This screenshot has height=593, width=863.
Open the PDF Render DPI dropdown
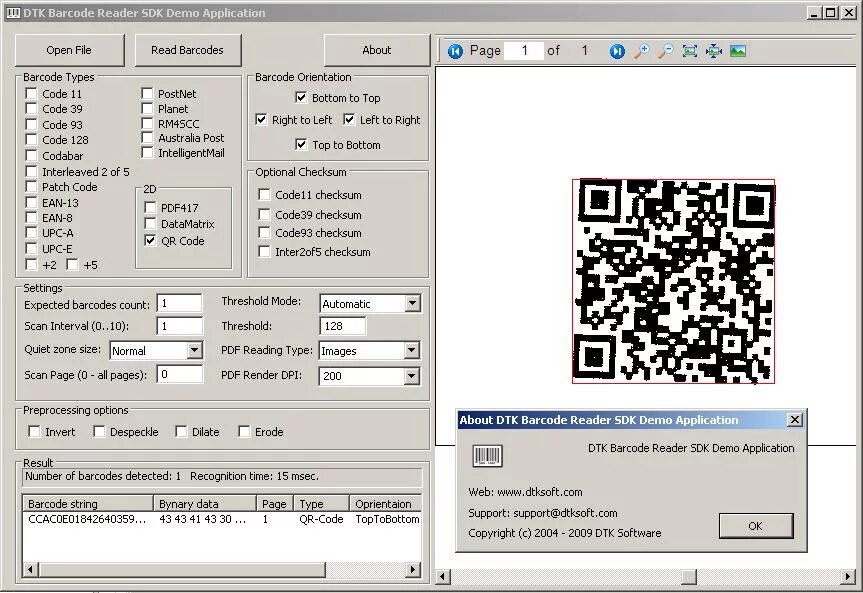pyautogui.click(x=412, y=376)
